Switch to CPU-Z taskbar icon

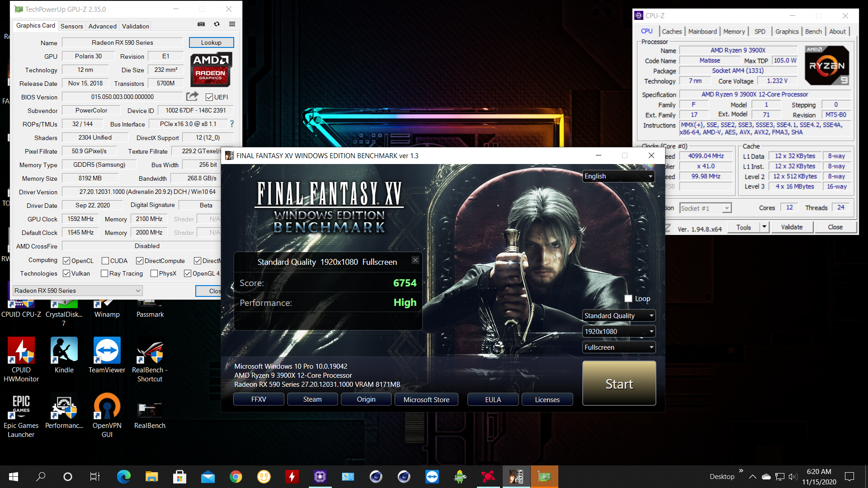click(320, 477)
